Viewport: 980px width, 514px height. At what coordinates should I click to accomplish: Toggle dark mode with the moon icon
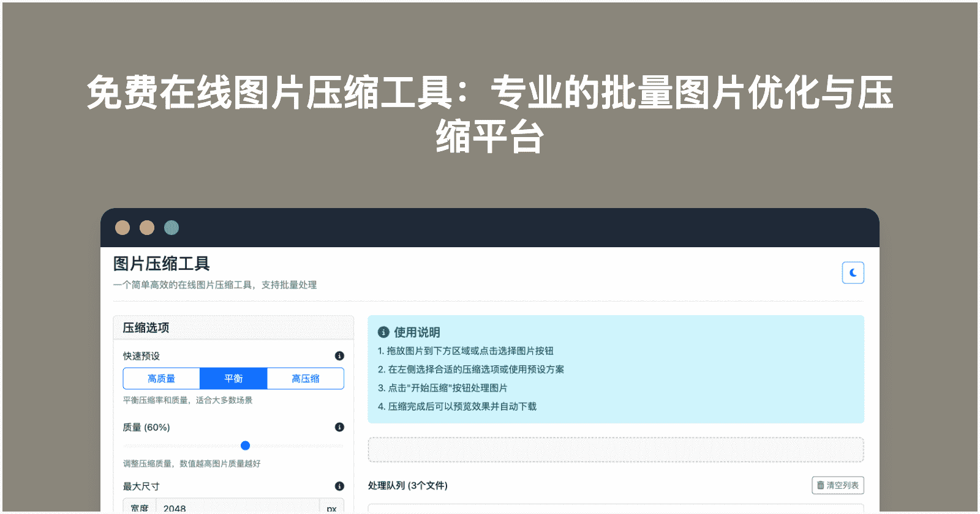tap(853, 273)
